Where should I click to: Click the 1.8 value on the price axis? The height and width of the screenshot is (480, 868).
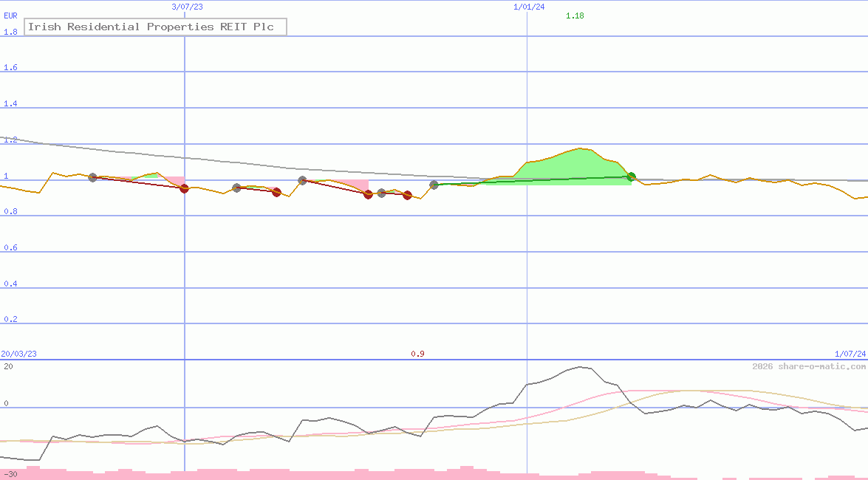tap(10, 32)
